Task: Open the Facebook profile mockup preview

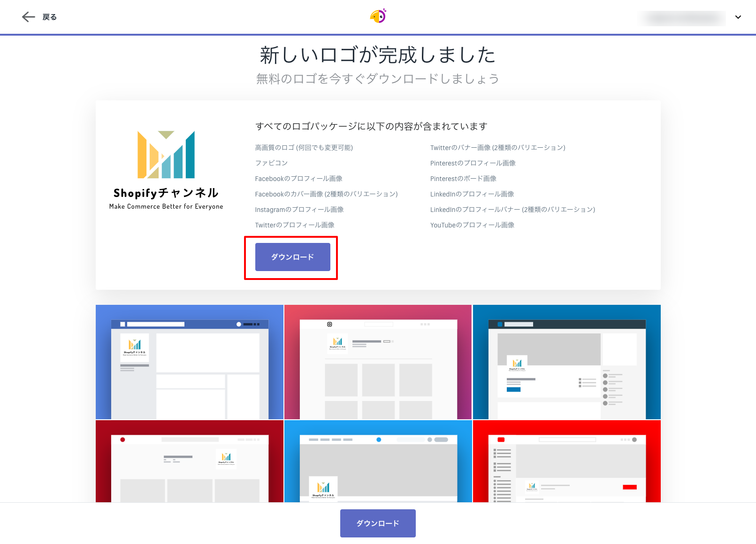Action: (190, 362)
